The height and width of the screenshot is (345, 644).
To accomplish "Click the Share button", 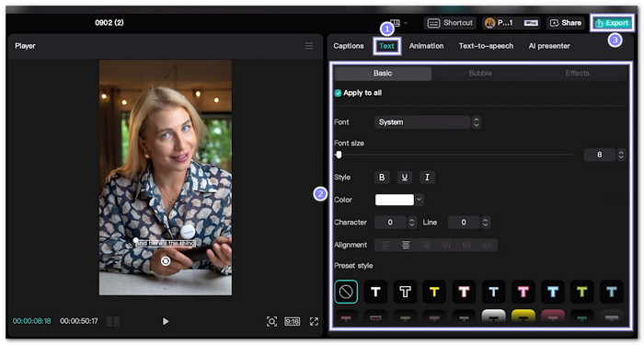I will [566, 23].
